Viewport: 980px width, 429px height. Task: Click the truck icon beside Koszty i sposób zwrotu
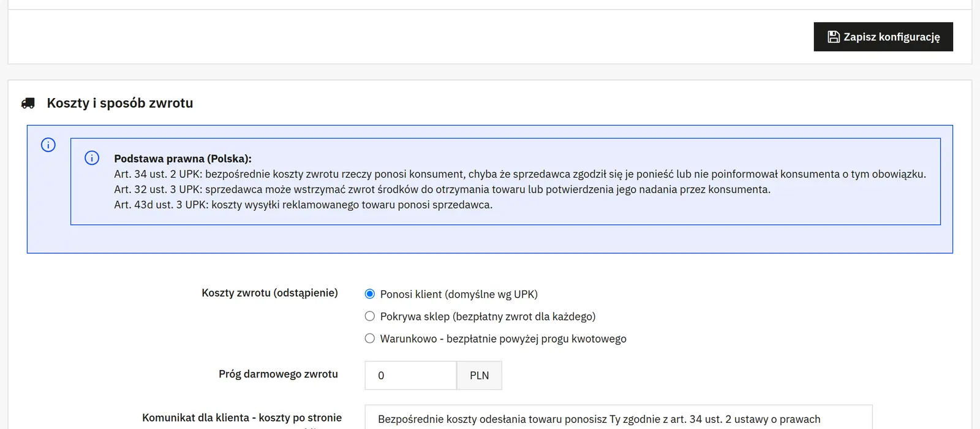(28, 103)
